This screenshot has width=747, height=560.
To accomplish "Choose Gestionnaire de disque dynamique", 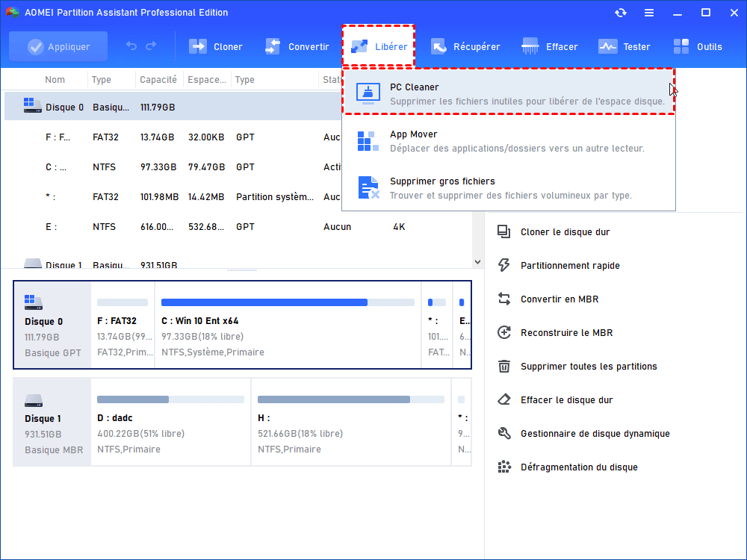I will [595, 434].
